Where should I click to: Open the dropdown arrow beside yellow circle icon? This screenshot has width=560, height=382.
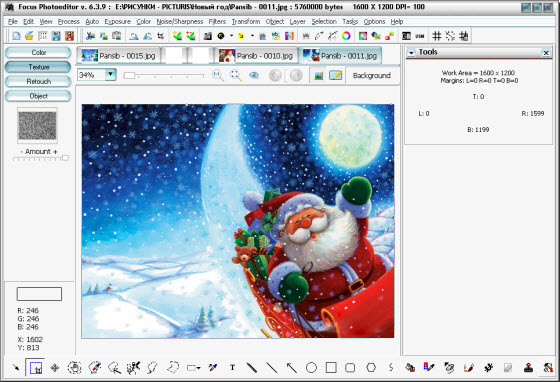click(252, 36)
